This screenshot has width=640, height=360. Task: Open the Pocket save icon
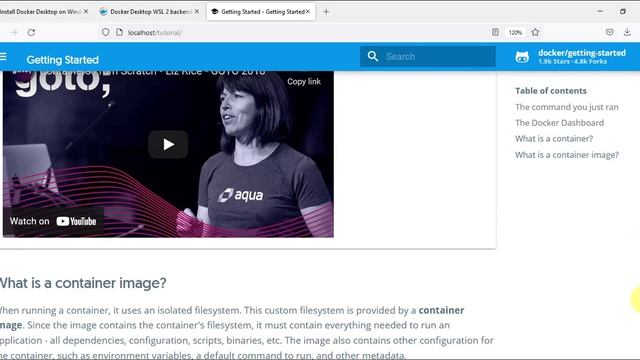(x=609, y=32)
